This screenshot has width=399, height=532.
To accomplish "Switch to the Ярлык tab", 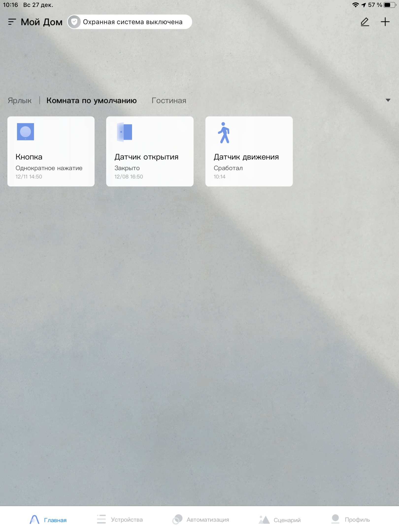I will [x=19, y=100].
